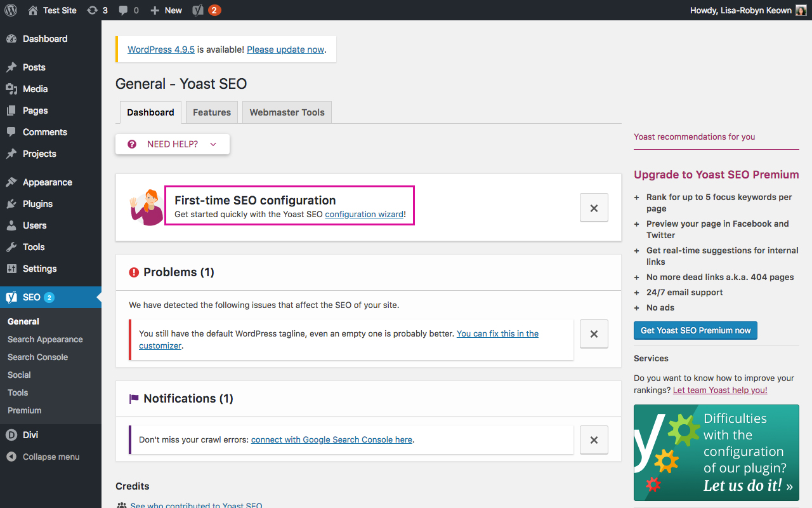Open the Divi menu item
The height and width of the screenshot is (508, 812).
[51, 435]
